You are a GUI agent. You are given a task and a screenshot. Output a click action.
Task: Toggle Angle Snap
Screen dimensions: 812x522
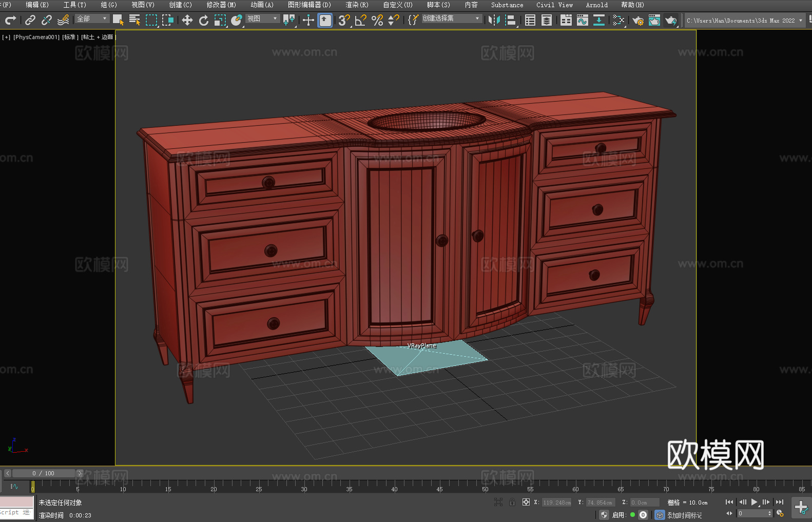tap(361, 20)
